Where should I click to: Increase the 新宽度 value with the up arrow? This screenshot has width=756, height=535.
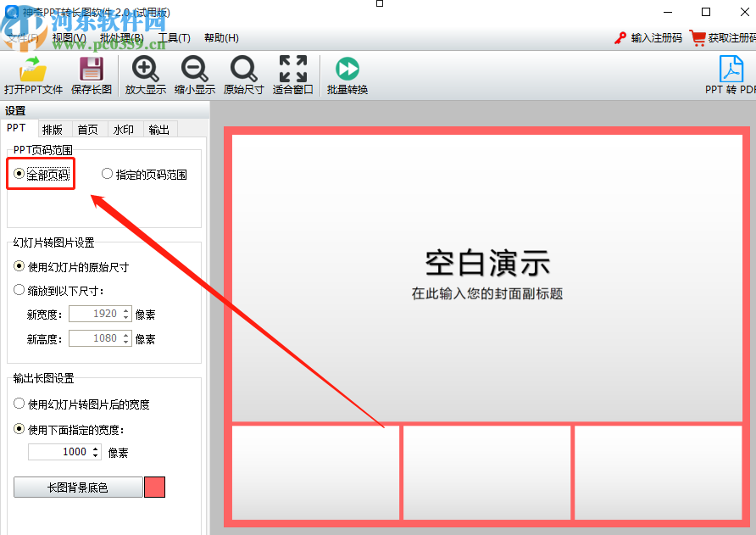(125, 310)
